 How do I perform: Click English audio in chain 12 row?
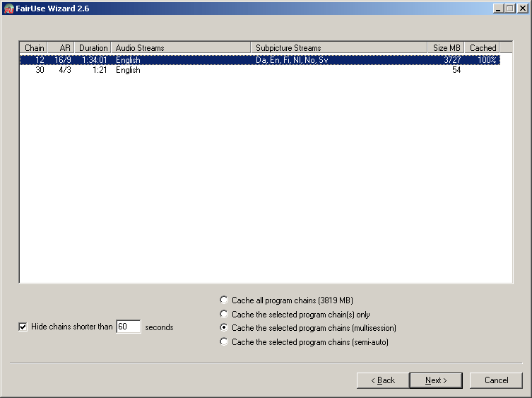[128, 60]
